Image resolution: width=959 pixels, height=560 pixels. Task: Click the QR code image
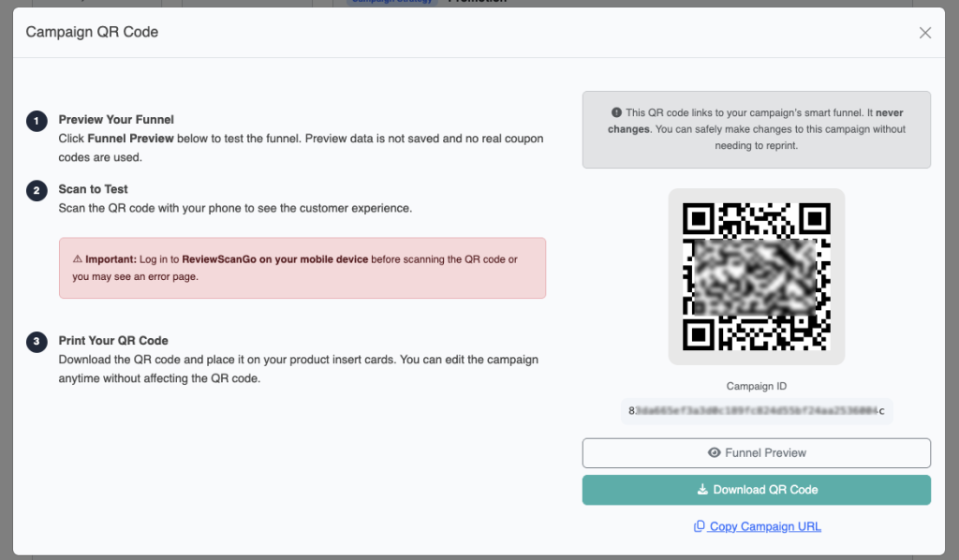[756, 276]
